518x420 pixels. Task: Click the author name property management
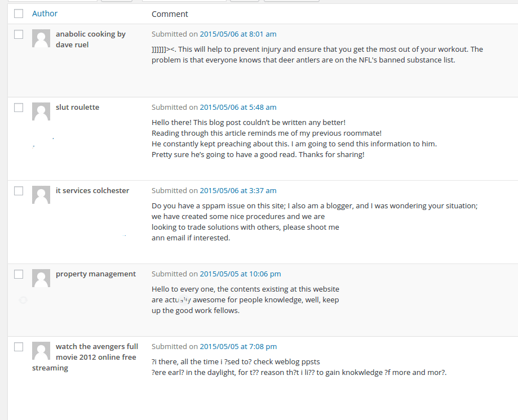pos(96,274)
